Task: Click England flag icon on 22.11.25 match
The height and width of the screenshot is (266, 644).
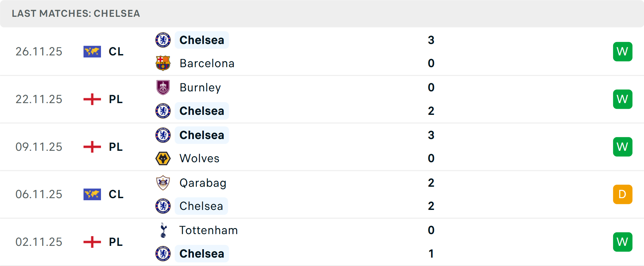Action: pos(92,99)
